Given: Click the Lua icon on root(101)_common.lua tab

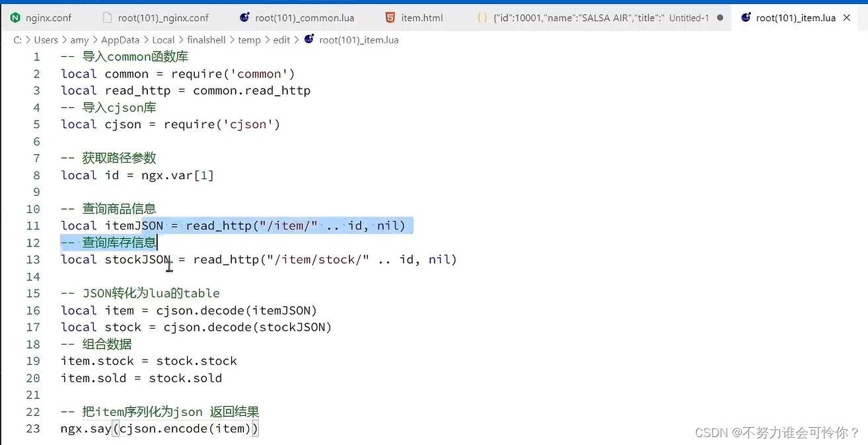Looking at the screenshot, I should 244,18.
